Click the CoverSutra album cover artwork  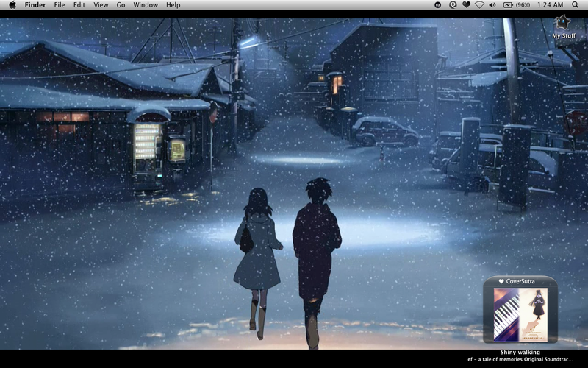coord(520,315)
